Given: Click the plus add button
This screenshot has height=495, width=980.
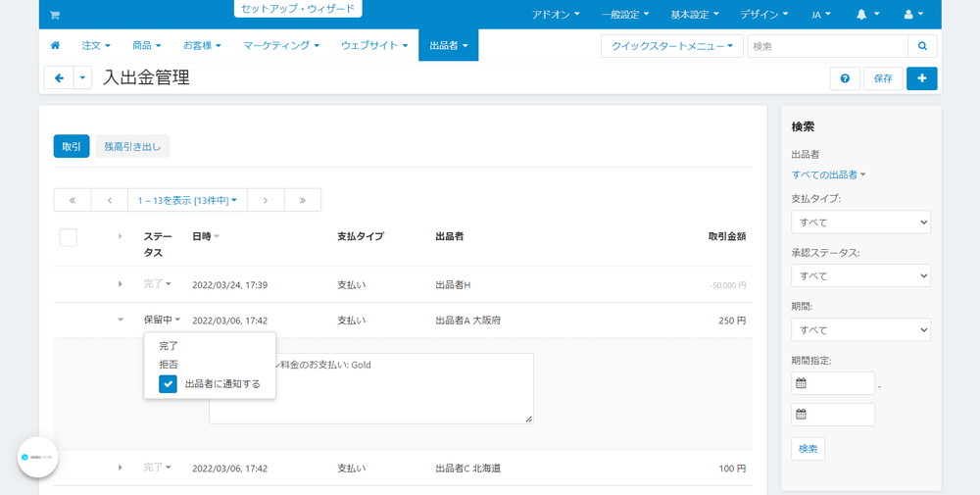Looking at the screenshot, I should [x=922, y=78].
